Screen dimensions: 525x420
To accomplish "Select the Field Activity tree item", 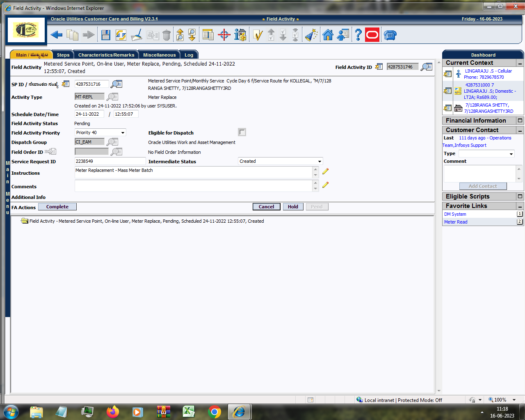I will coord(146,221).
